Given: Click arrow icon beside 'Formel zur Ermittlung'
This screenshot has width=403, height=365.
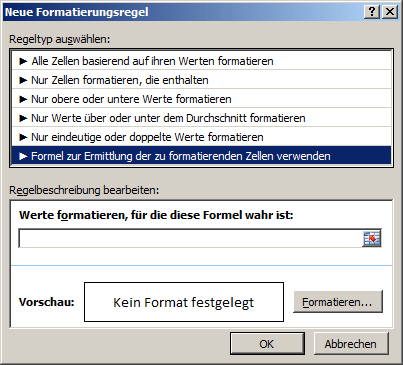Looking at the screenshot, I should (x=23, y=156).
